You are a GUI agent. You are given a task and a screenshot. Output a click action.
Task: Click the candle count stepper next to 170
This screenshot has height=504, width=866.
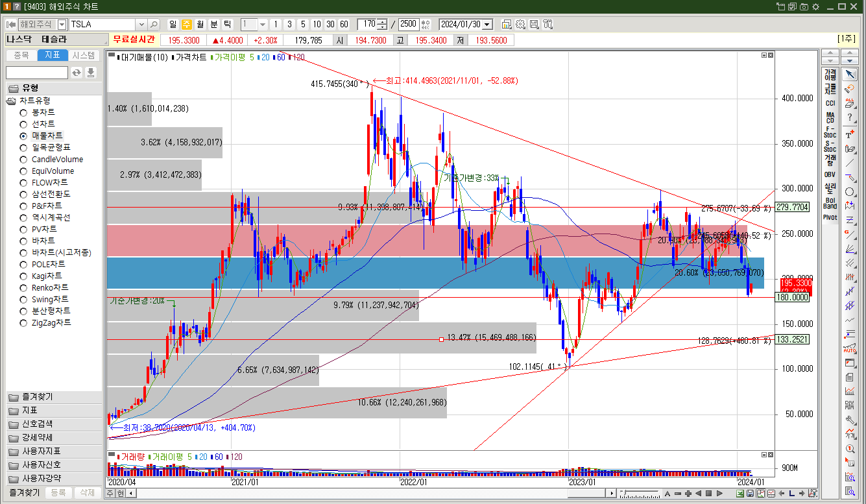tap(383, 24)
